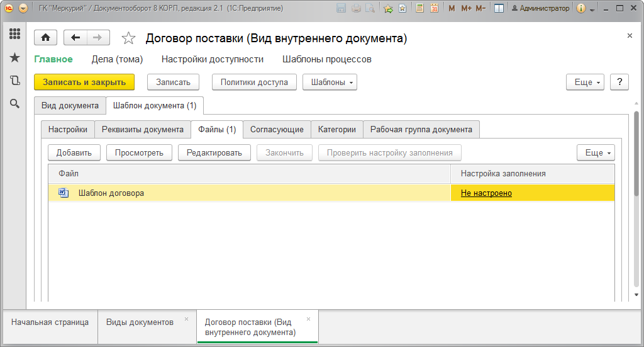Open Рабочая группа документа tab
The height and width of the screenshot is (347, 644).
(421, 130)
